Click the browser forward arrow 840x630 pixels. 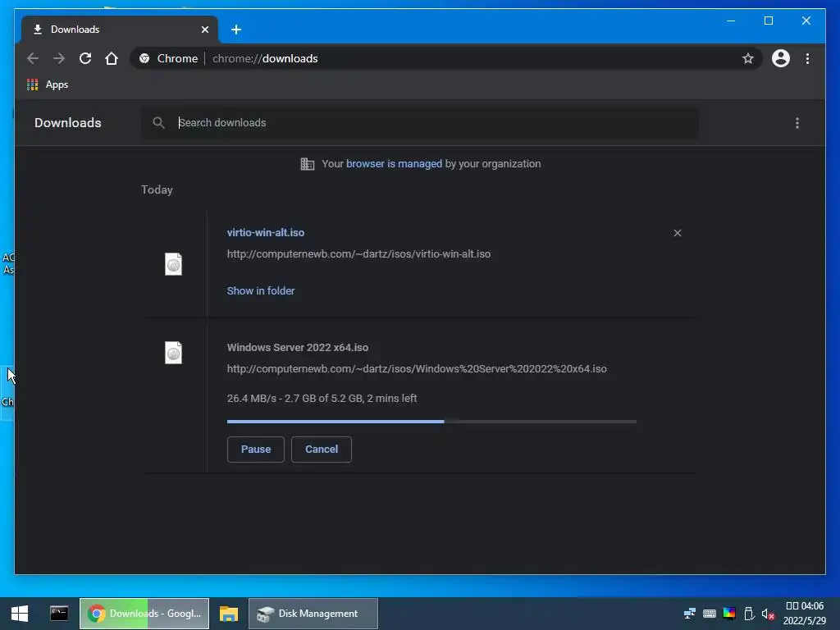click(x=59, y=58)
